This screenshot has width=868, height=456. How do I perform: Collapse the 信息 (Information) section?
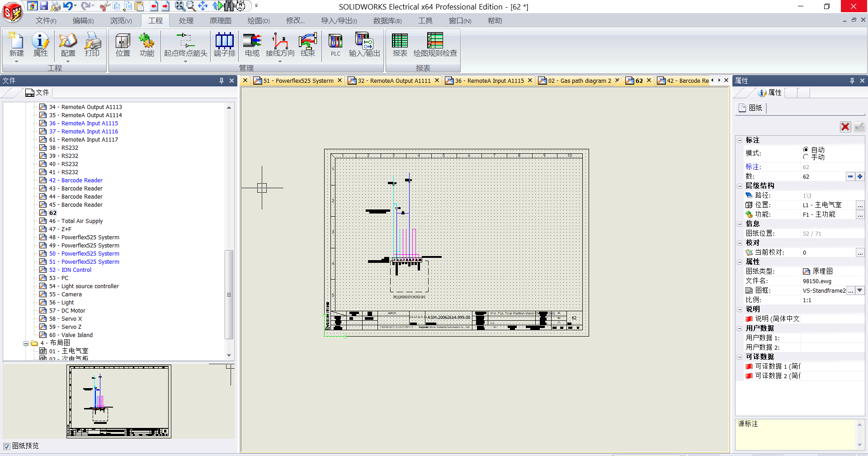click(x=740, y=224)
